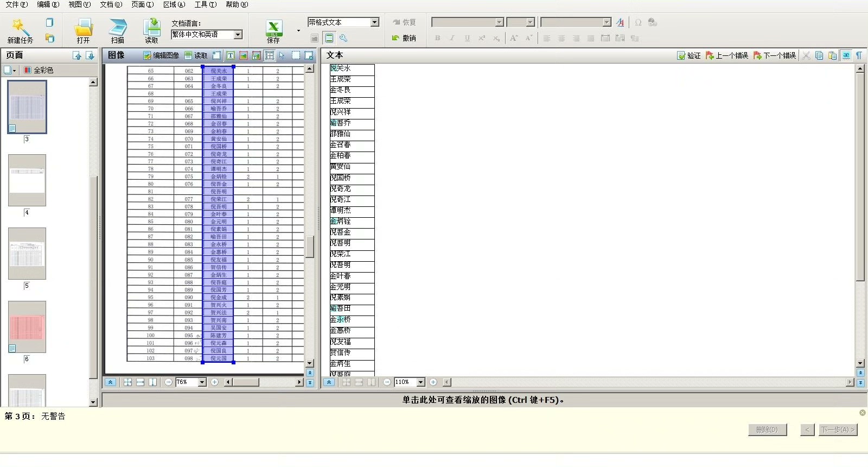Jump to 上一个错误 previous error
The width and height of the screenshot is (868, 467).
tap(727, 55)
